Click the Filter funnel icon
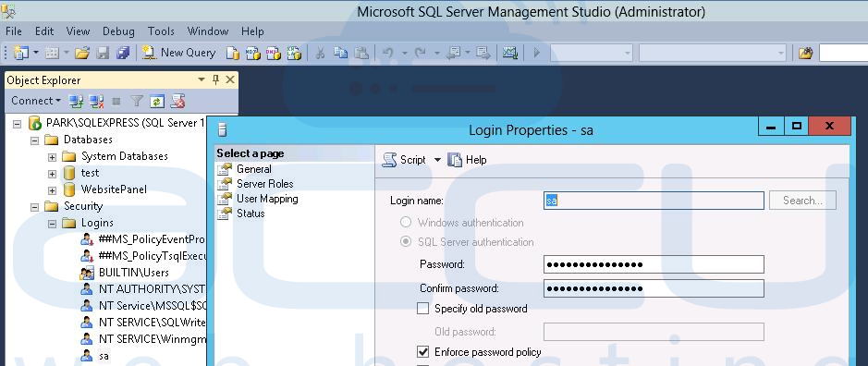Screen dimensions: 868x366 (137, 101)
